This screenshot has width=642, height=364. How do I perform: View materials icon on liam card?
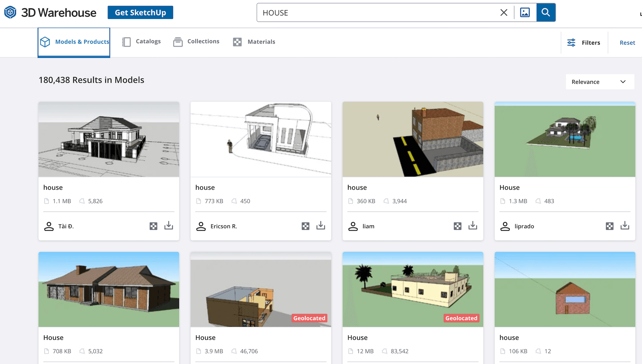tap(458, 226)
